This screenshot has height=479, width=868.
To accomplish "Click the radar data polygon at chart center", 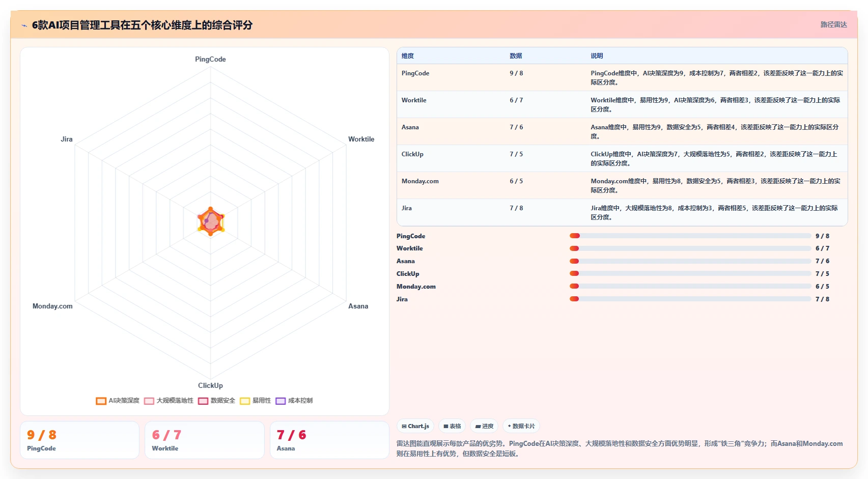I will point(211,222).
